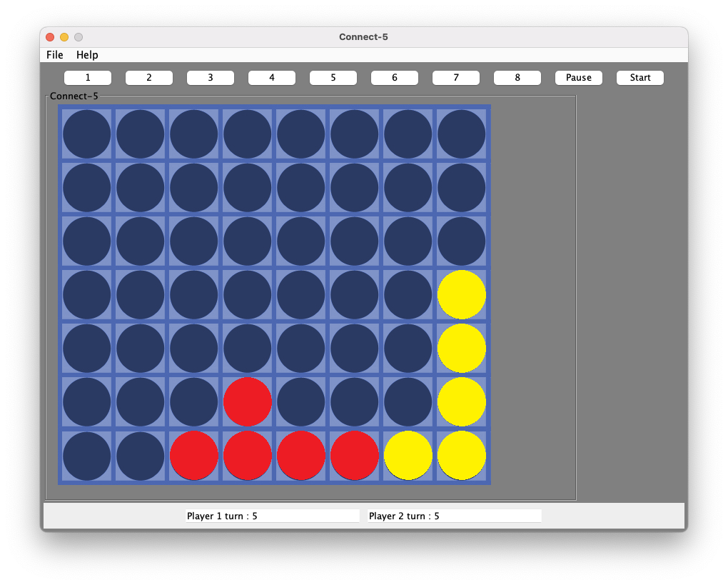Click the "4" column button

tap(271, 77)
